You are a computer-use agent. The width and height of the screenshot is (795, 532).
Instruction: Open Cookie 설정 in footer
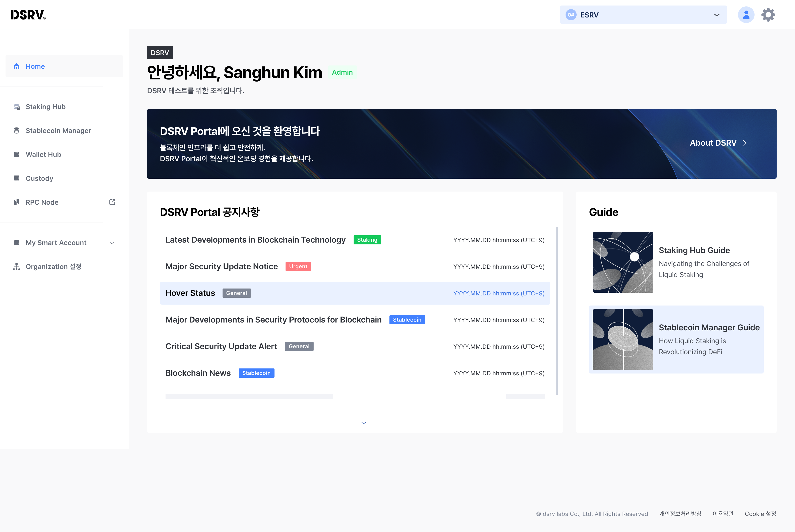click(x=760, y=514)
